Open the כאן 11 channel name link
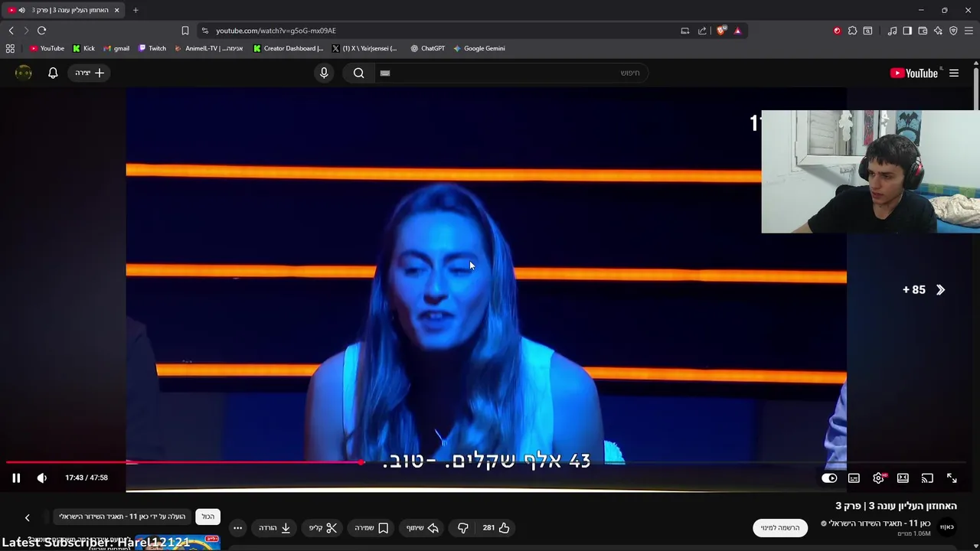The width and height of the screenshot is (980, 551). [880, 523]
